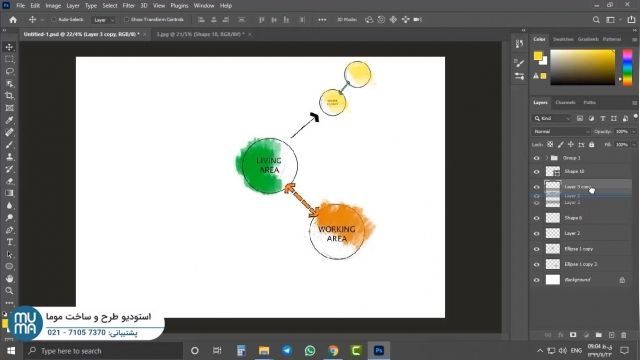Image resolution: width=640 pixels, height=360 pixels.
Task: Open the Image menu
Action: coord(53,6)
